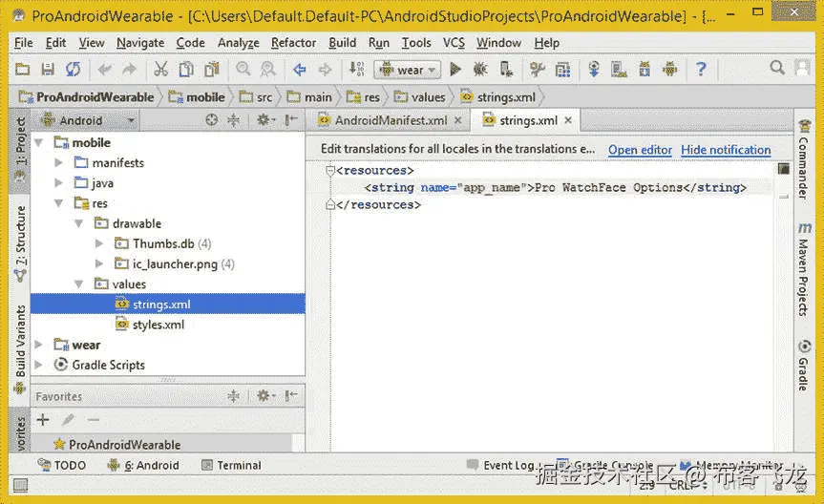This screenshot has width=824, height=504.
Task: Toggle the Commander side panel
Action: [804, 159]
